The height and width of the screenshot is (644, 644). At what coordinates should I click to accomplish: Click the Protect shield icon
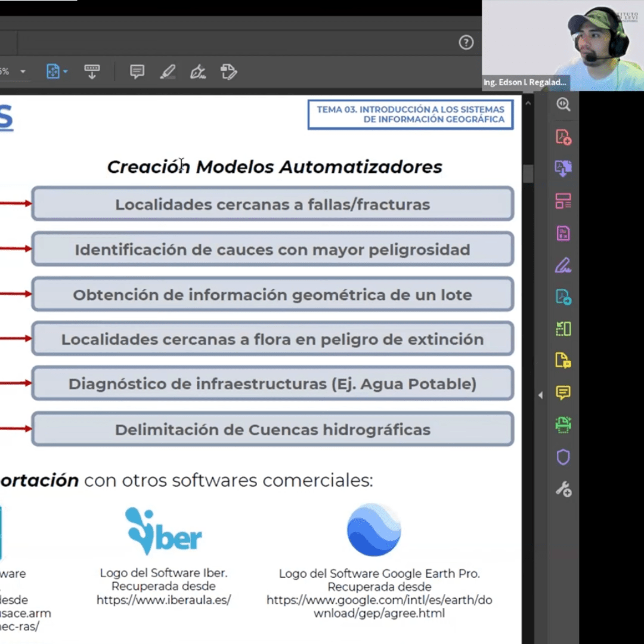[563, 457]
